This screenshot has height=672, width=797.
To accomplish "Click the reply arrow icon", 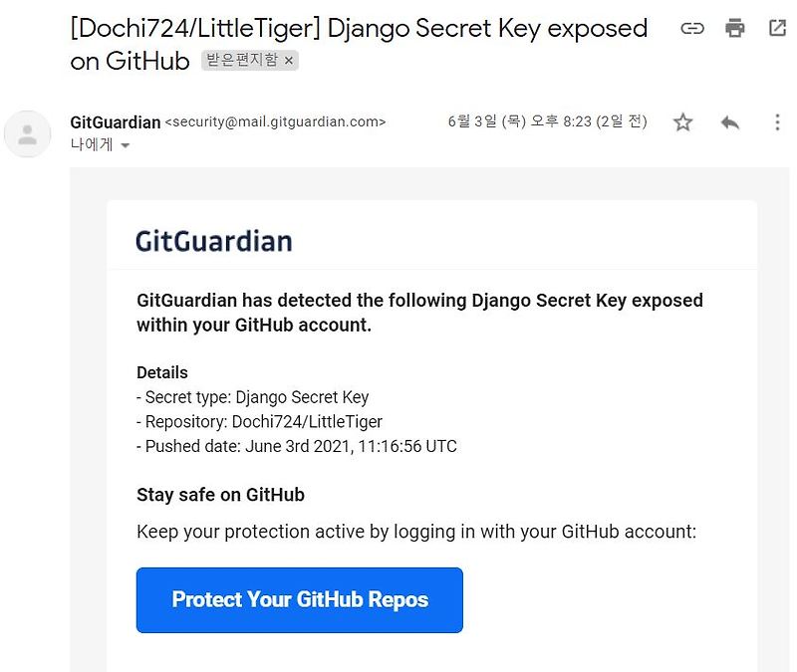I will (x=730, y=121).
